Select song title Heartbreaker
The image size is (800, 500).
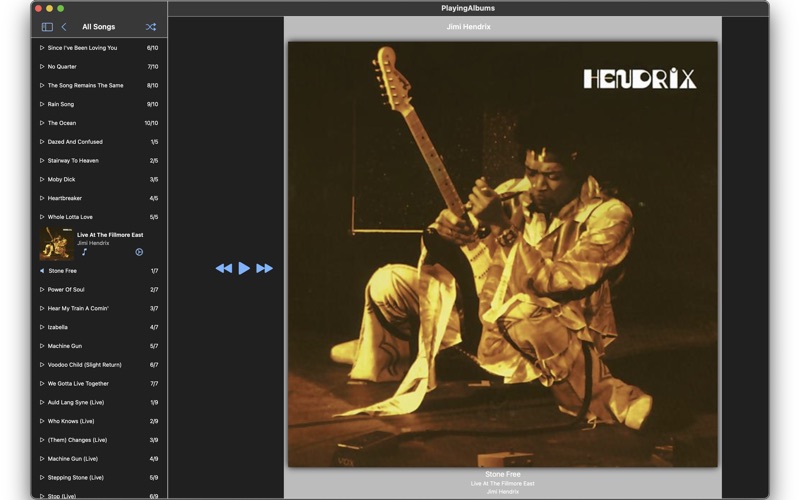64,198
